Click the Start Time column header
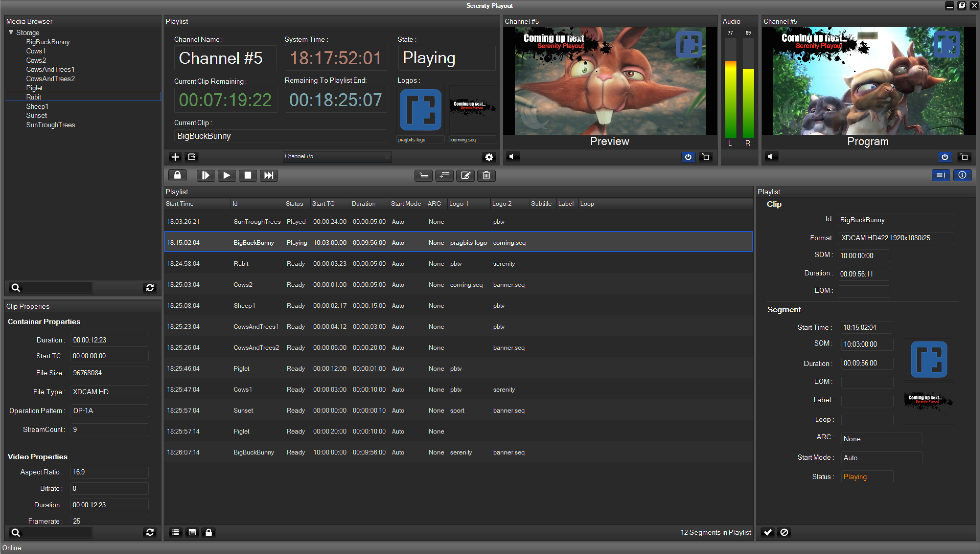Viewport: 980px width, 554px height. 197,204
